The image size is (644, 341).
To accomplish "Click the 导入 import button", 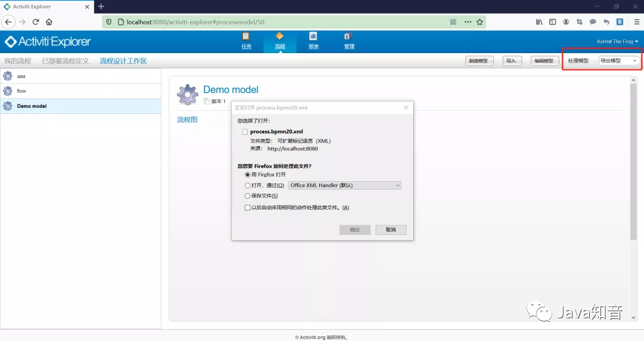I will (x=511, y=61).
